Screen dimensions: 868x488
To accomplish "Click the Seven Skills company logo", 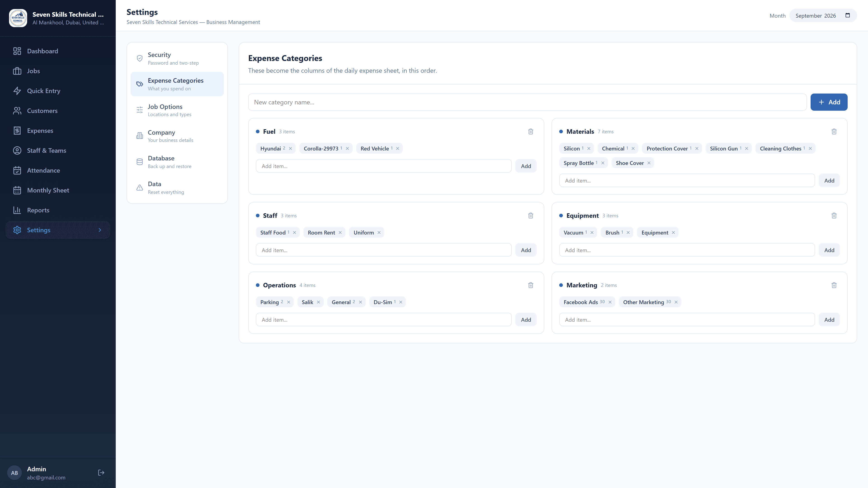I will click(18, 18).
